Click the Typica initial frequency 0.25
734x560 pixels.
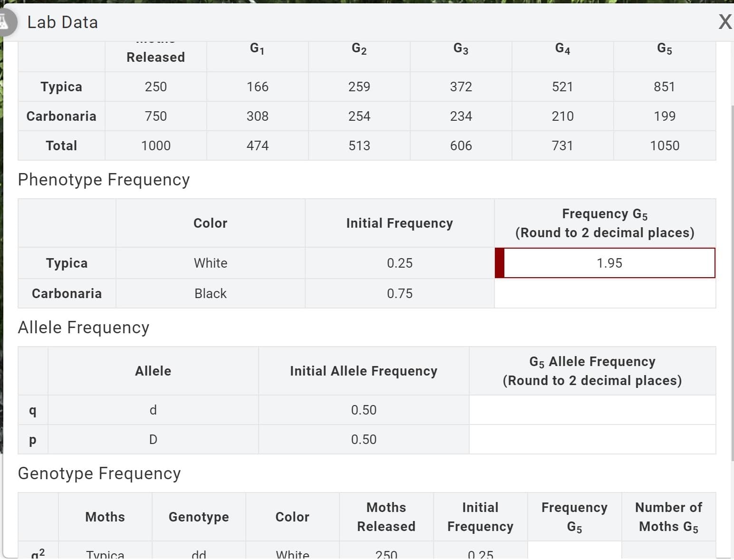pos(399,263)
